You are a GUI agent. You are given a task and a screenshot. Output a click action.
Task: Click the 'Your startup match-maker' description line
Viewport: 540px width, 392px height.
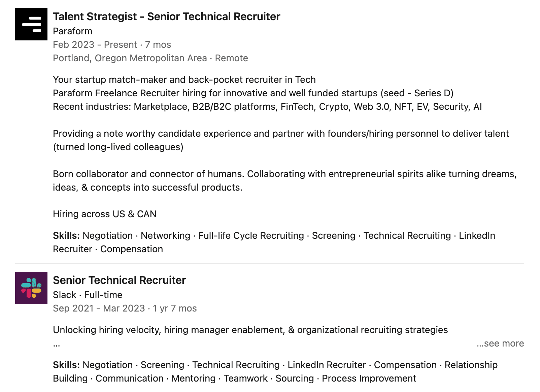pos(184,80)
